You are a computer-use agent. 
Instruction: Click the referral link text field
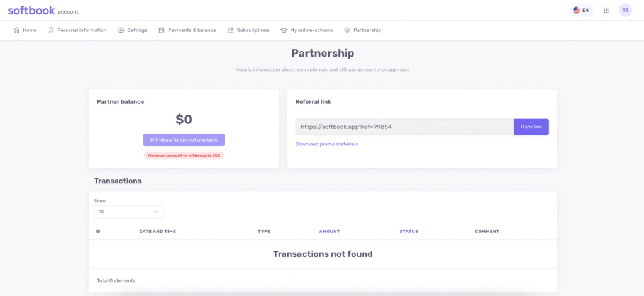tap(404, 127)
